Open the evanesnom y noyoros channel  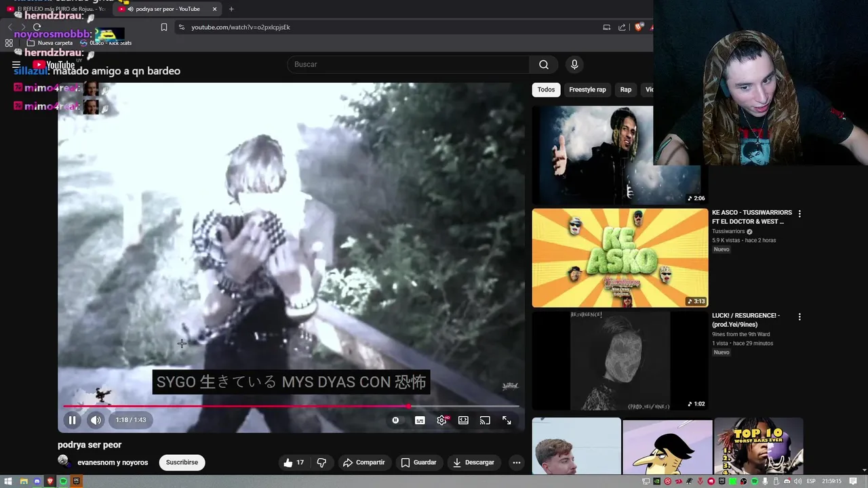[113, 462]
